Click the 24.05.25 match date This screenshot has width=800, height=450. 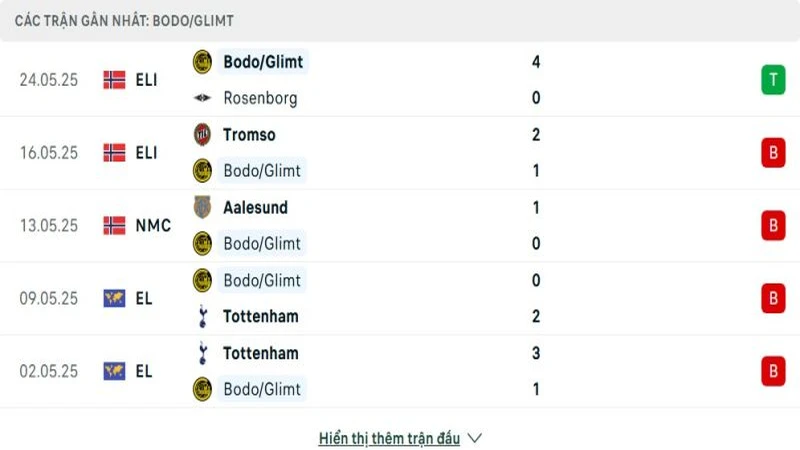[48, 80]
